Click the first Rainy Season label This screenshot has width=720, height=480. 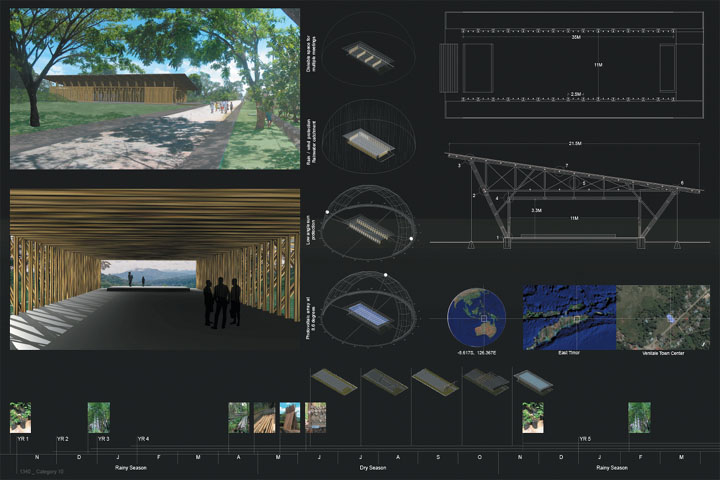pos(130,468)
